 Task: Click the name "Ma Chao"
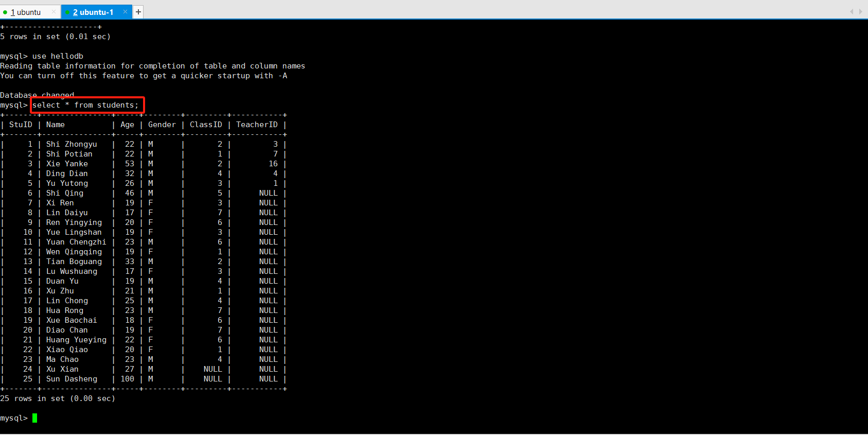62,359
